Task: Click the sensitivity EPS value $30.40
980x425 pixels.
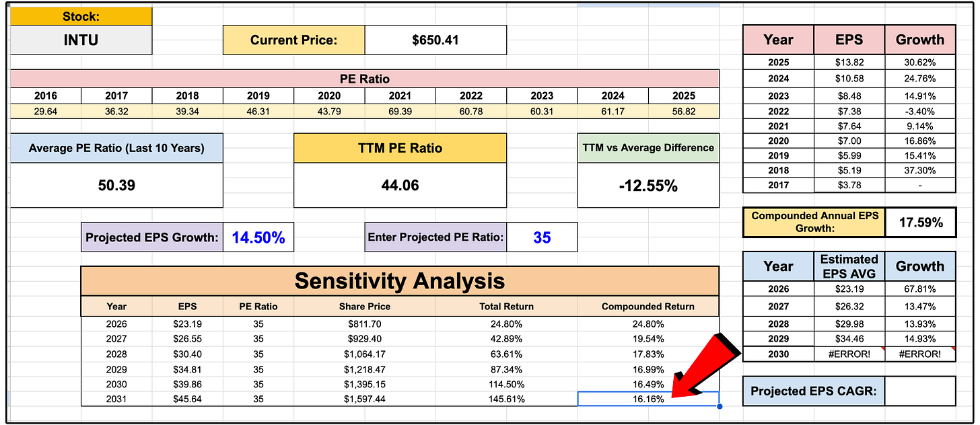Action: click(188, 354)
